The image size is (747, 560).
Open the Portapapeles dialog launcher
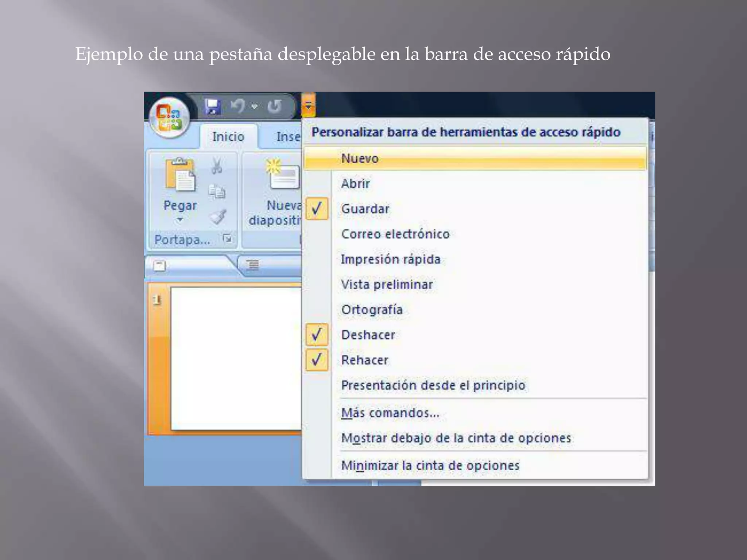pyautogui.click(x=228, y=239)
